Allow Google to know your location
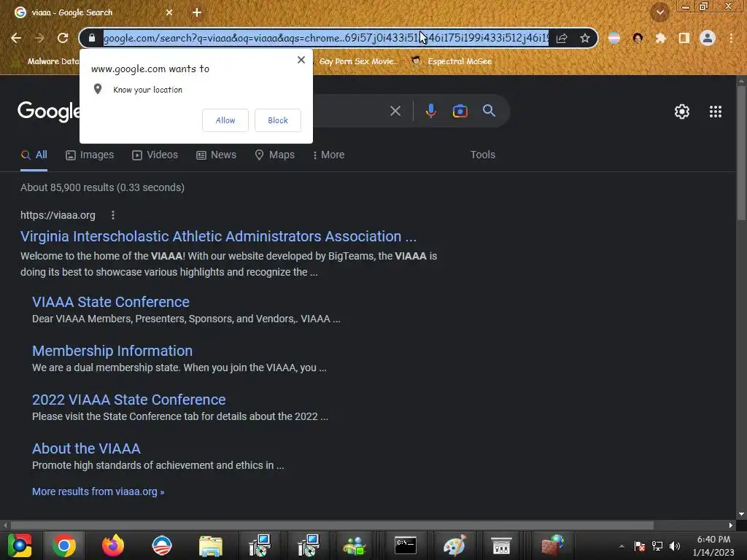Screen dimensions: 747x560 [225, 120]
